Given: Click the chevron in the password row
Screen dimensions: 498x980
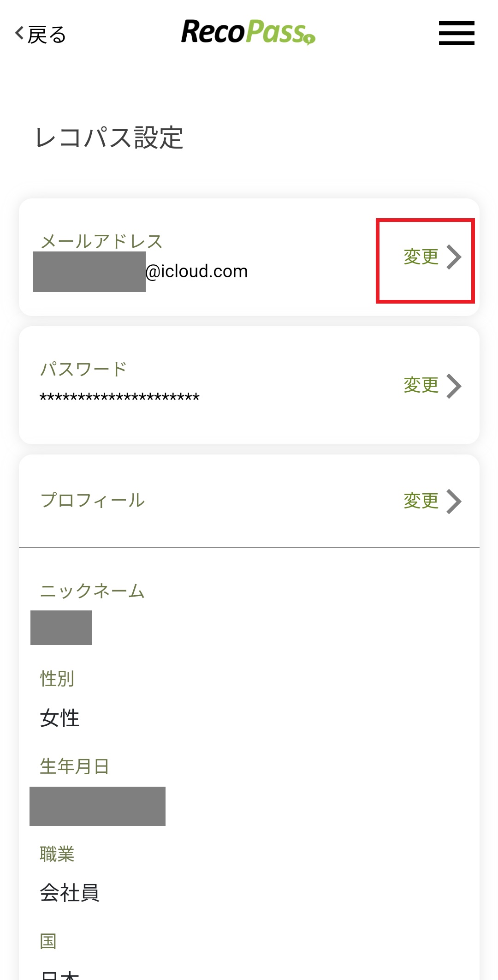Looking at the screenshot, I should point(454,386).
